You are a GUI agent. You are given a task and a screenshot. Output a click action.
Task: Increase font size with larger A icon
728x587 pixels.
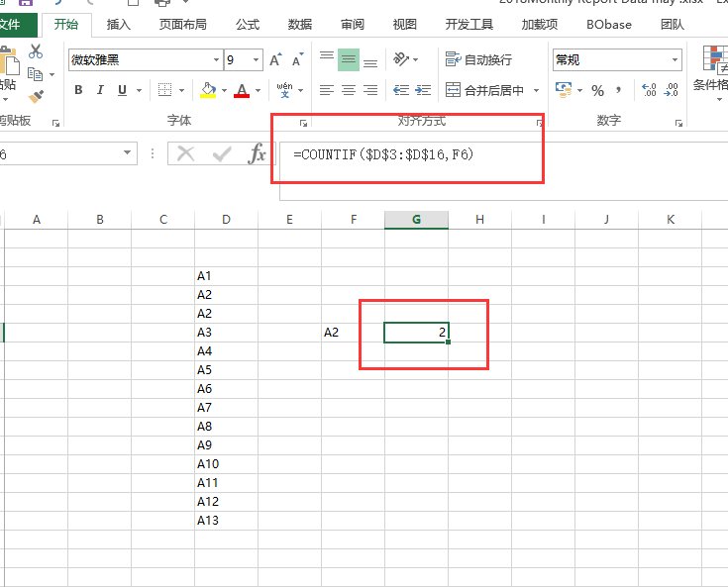(275, 59)
